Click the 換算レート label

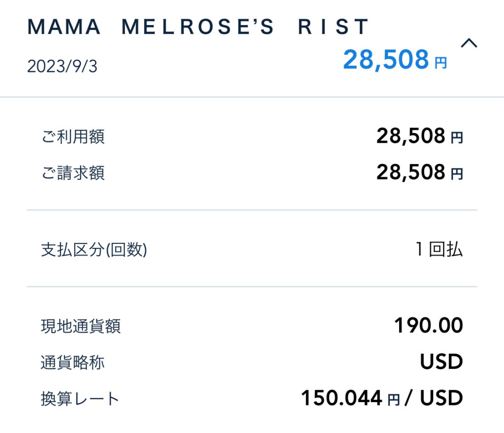point(80,399)
